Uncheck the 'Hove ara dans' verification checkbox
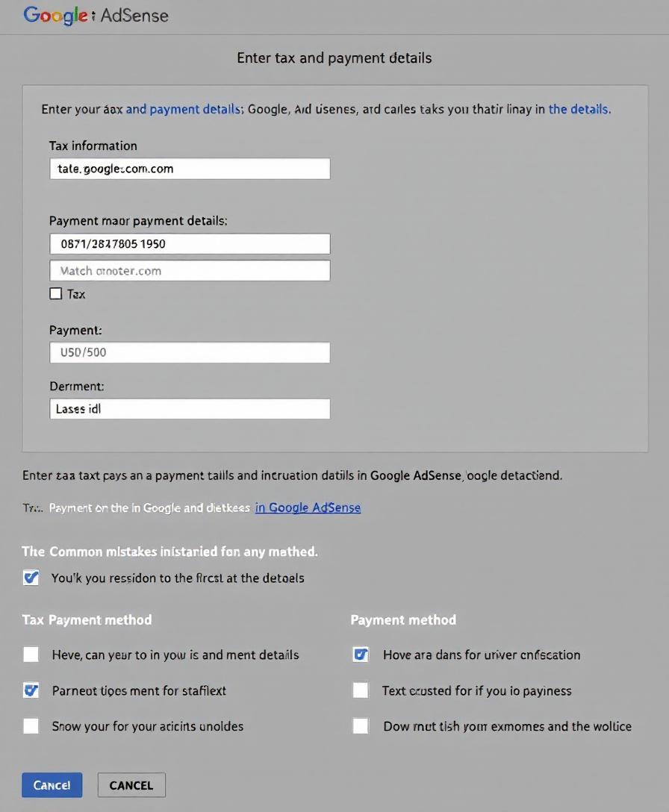This screenshot has width=669, height=812. pos(360,654)
